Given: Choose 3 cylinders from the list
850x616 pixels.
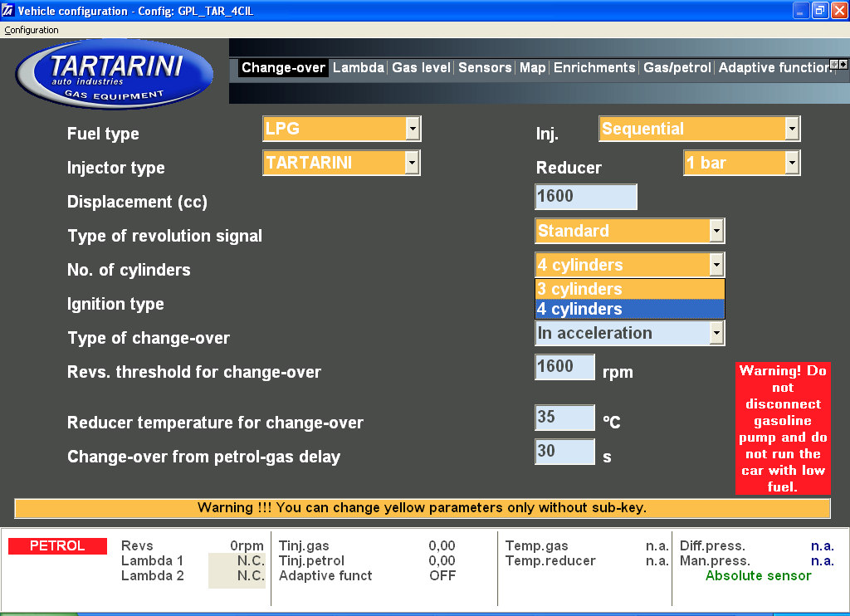Looking at the screenshot, I should tap(630, 289).
